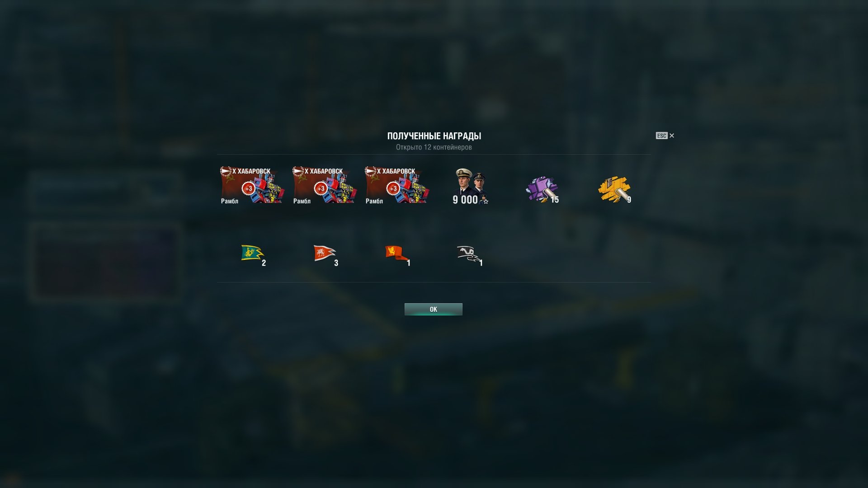The image size is (868, 488).
Task: Click the 'Открыто 12 контейнеров' subtitle
Action: pos(434,147)
